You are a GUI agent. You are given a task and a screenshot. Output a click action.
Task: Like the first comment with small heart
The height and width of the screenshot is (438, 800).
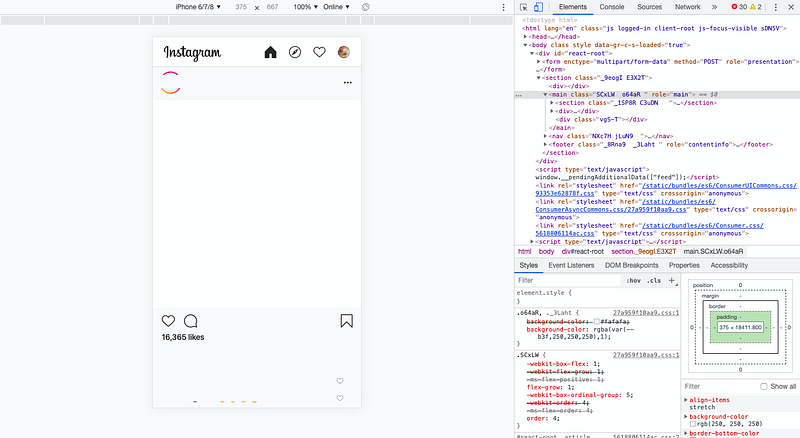click(x=340, y=381)
